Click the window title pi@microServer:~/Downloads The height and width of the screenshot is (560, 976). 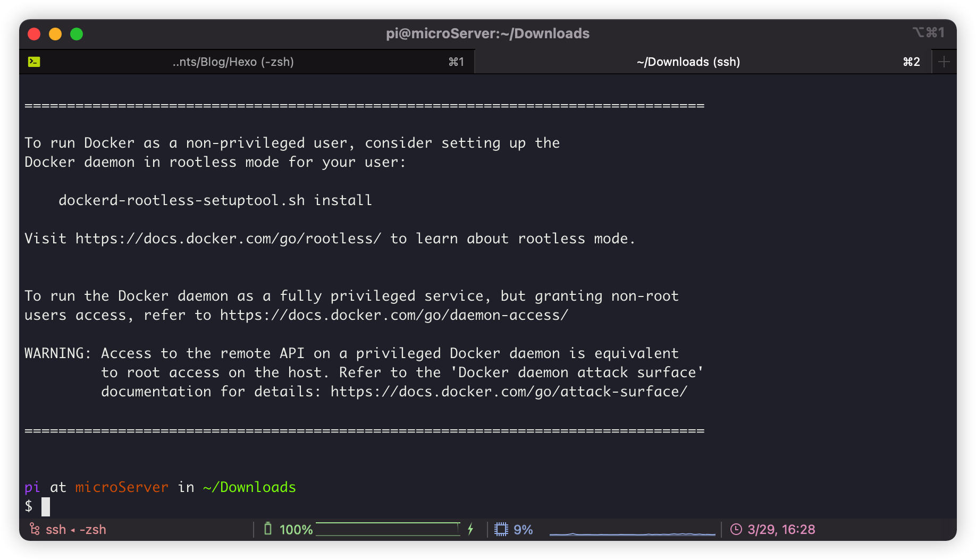[488, 33]
